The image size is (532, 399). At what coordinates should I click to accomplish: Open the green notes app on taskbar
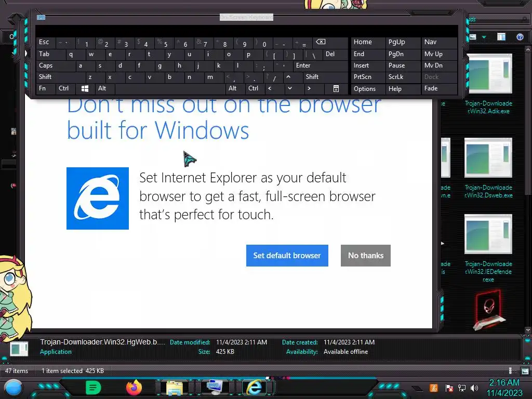click(94, 388)
